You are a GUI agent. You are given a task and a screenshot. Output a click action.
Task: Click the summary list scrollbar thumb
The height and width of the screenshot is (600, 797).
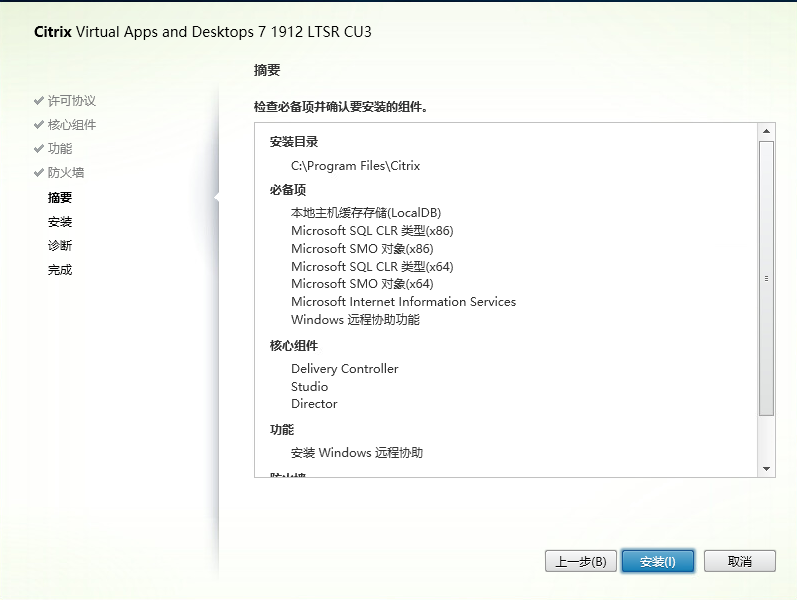767,278
